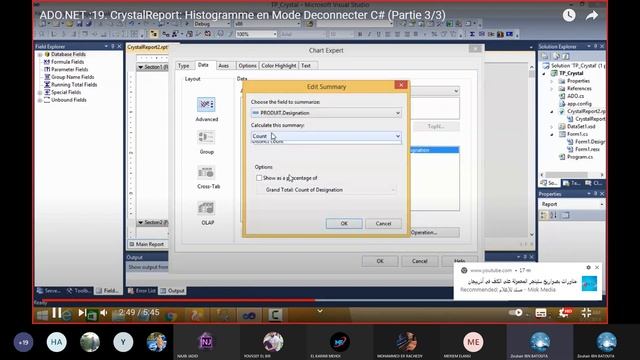640x360 pixels.
Task: Select TP_Crystal project in Solution Explorer
Action: pyautogui.click(x=571, y=73)
